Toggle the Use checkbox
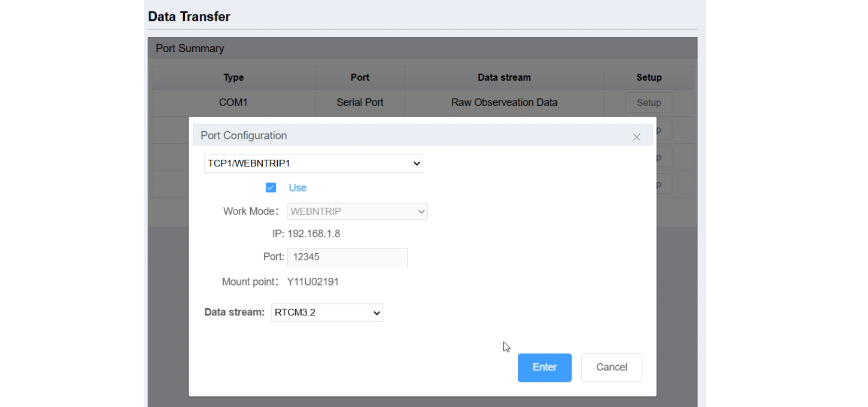 point(271,187)
